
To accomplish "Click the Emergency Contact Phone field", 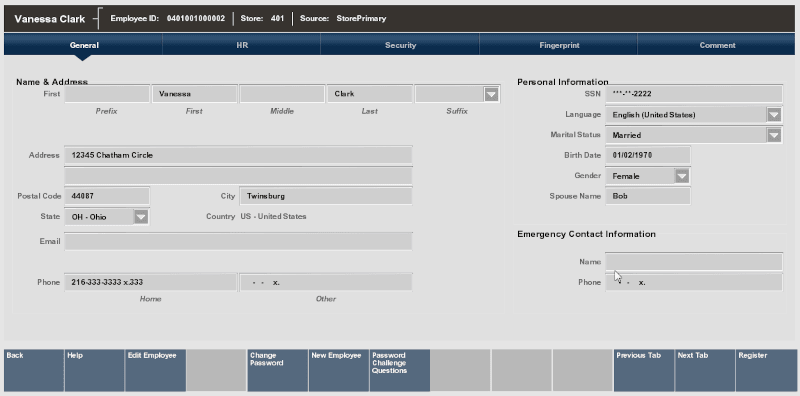I will [694, 282].
